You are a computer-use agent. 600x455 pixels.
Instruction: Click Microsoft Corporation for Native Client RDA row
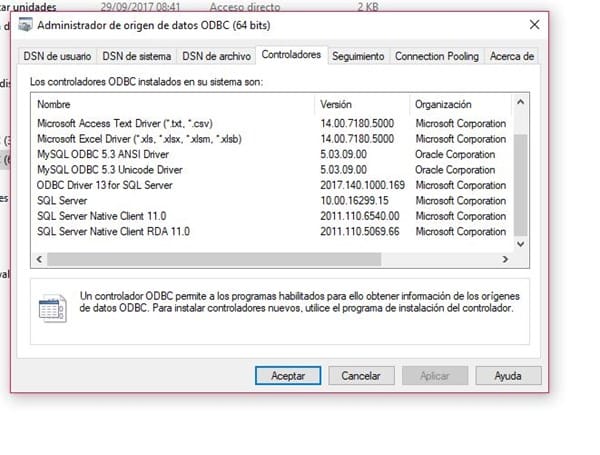click(461, 232)
